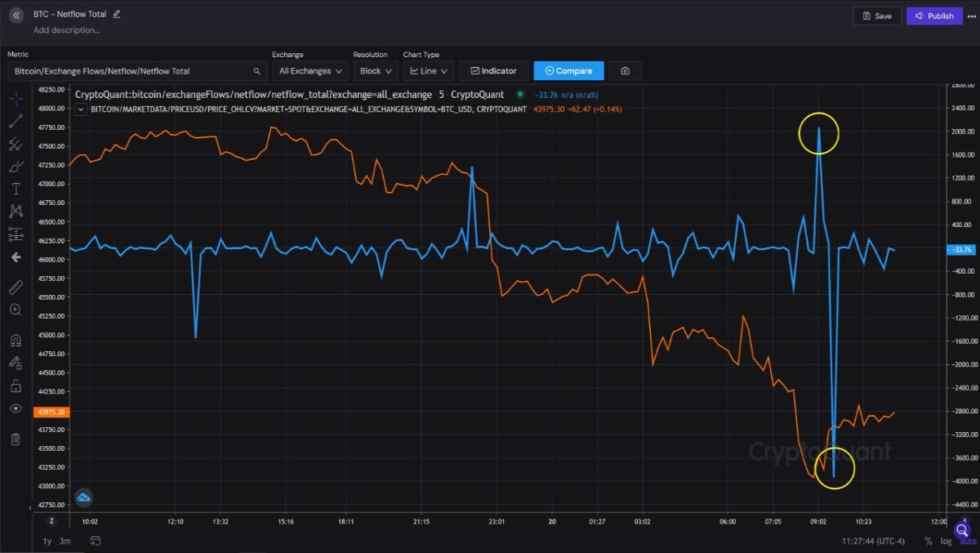Choose the text annotation tool
The image size is (980, 553).
tap(16, 189)
